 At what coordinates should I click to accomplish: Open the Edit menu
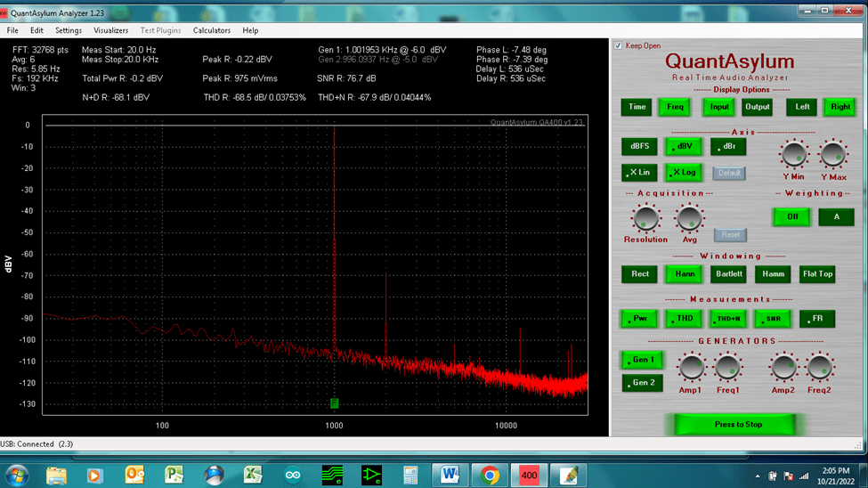click(37, 30)
